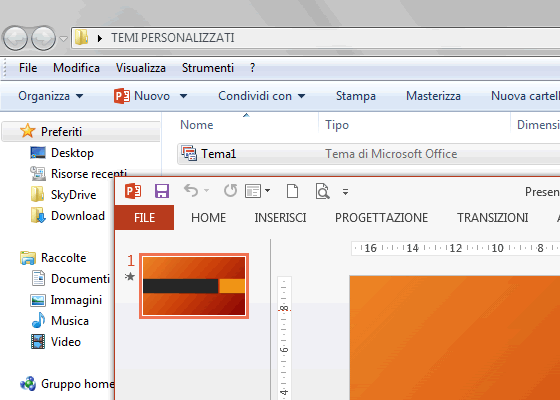Open the FILE tab in PowerPoint
The height and width of the screenshot is (400, 560).
click(x=144, y=218)
